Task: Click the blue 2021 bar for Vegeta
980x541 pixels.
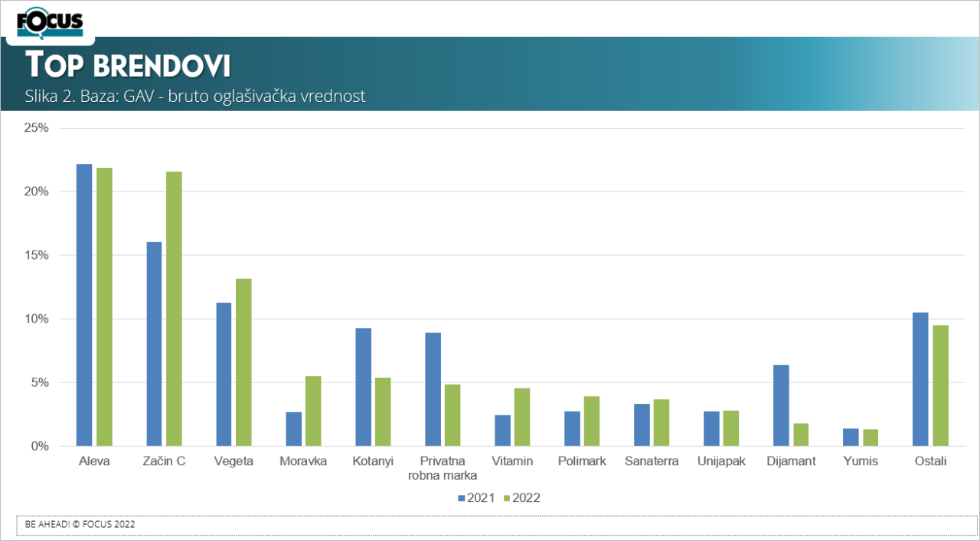Action: tap(224, 374)
